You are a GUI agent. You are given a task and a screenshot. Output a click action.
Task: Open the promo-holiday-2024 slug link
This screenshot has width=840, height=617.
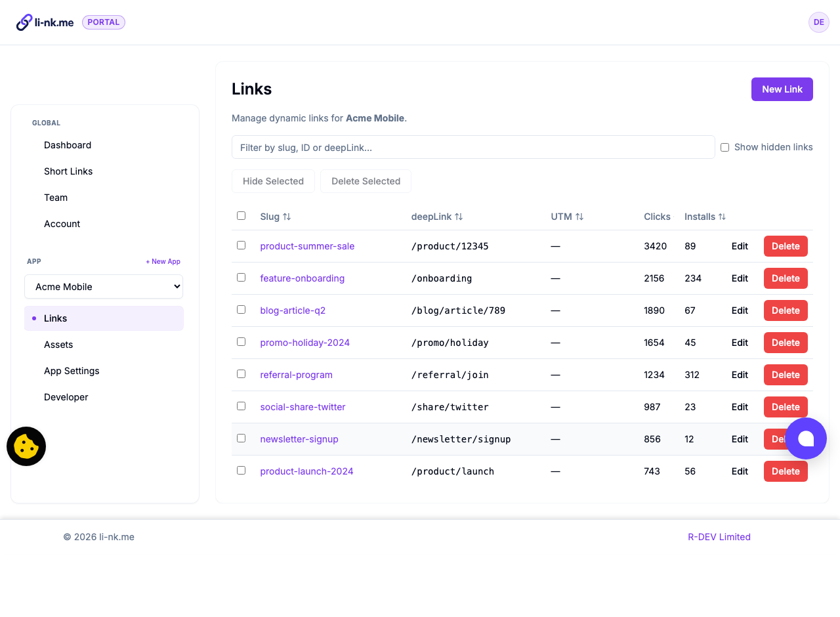(304, 343)
